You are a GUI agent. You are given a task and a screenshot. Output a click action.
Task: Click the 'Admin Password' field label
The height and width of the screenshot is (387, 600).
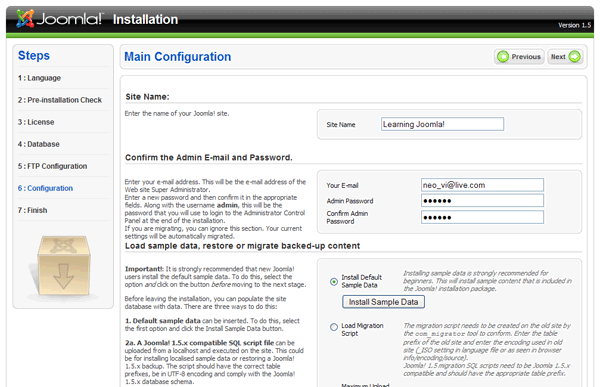pos(350,201)
